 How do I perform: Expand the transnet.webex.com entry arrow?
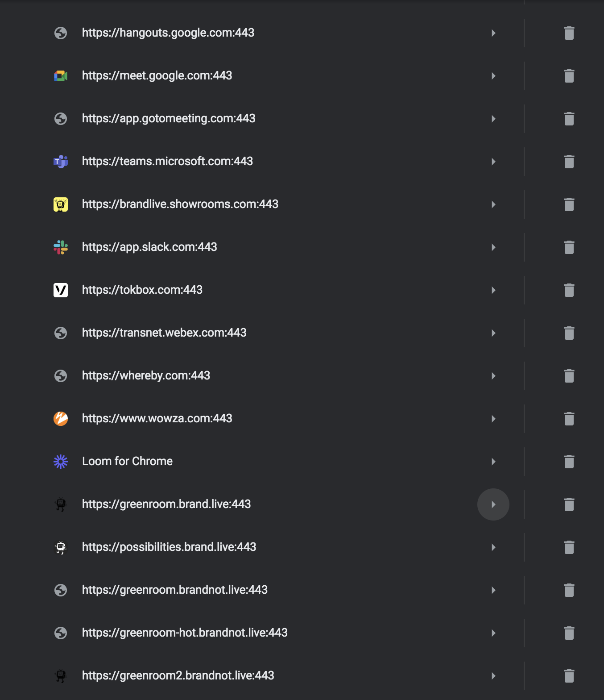pyautogui.click(x=493, y=333)
